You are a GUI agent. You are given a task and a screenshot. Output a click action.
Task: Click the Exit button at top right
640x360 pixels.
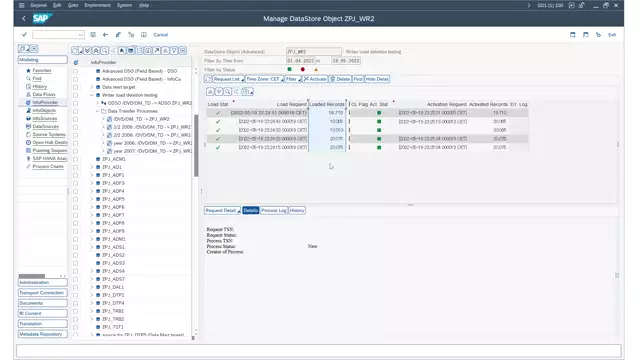[612, 35]
